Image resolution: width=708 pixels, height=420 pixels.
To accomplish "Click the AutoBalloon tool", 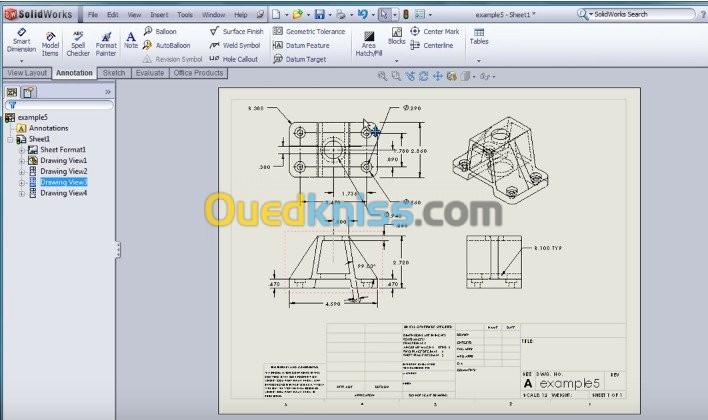I will 167,45.
